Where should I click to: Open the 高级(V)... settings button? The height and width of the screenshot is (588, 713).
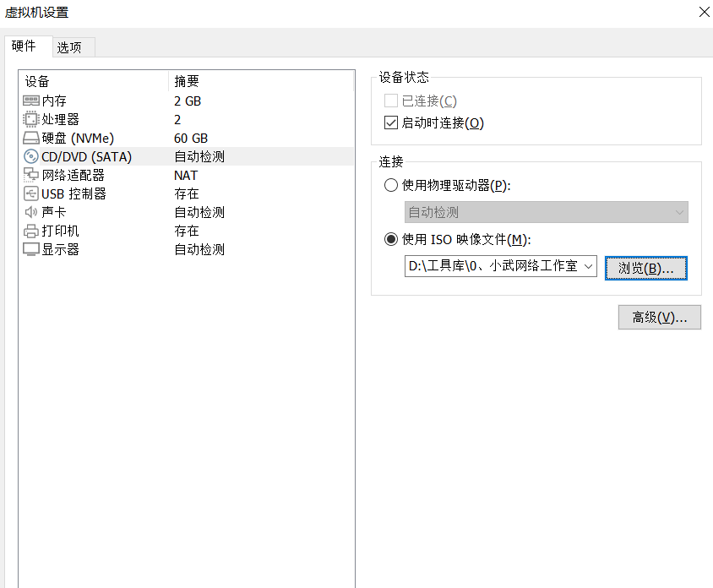[659, 318]
